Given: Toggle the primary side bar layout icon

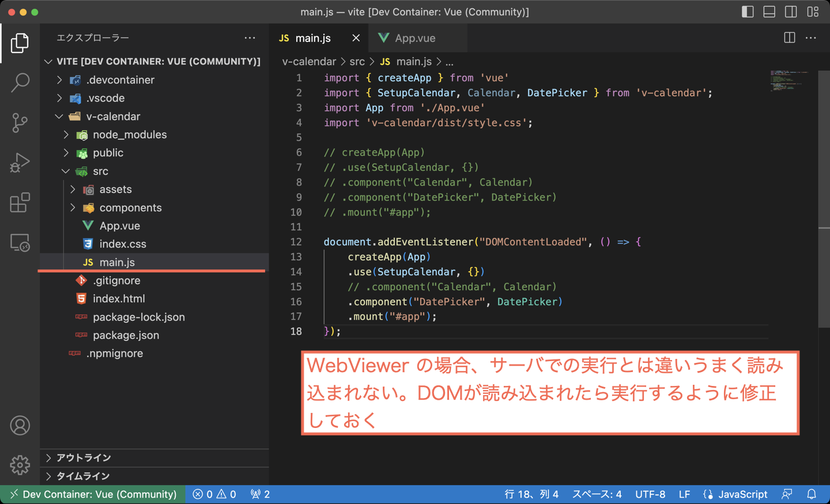Looking at the screenshot, I should coord(748,12).
